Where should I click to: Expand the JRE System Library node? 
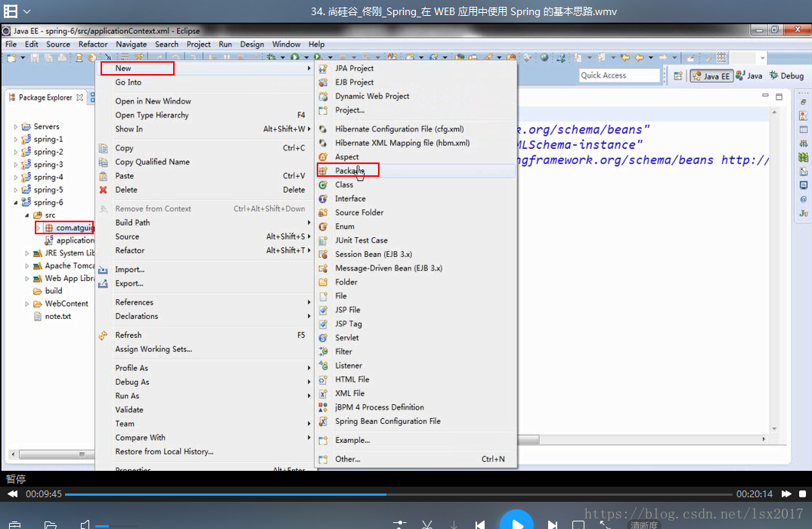(27, 253)
